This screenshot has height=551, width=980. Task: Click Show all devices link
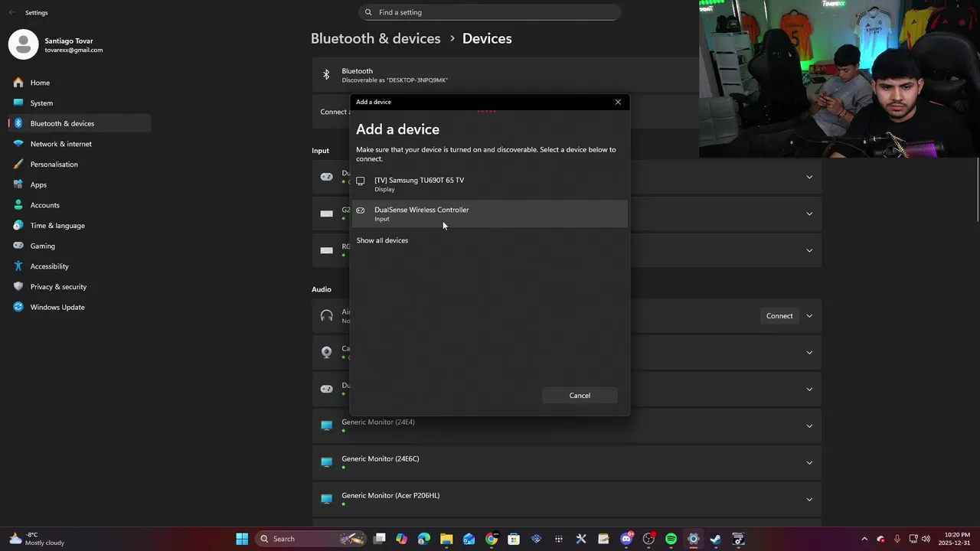[382, 240]
